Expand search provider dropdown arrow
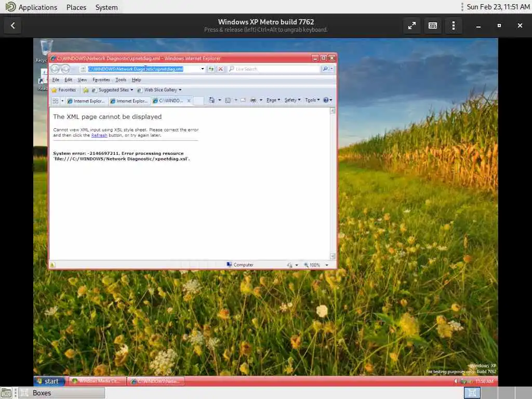Viewport: 532px width, 399px height. (x=331, y=69)
